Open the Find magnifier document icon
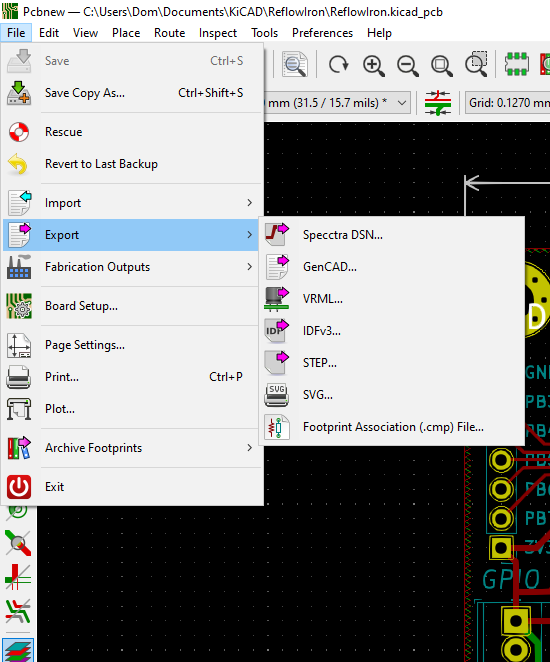The height and width of the screenshot is (662, 550). click(x=294, y=64)
